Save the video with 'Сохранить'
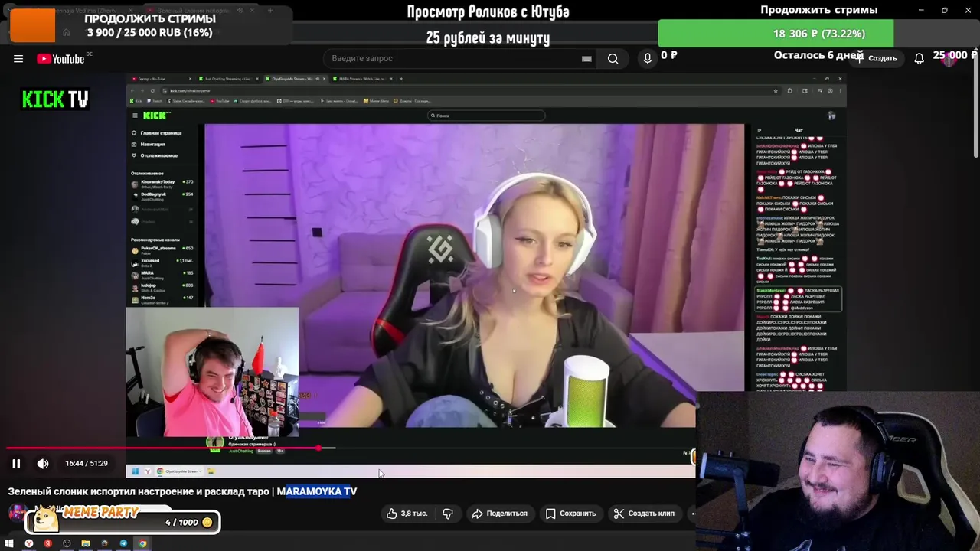The width and height of the screenshot is (980, 551). [571, 514]
